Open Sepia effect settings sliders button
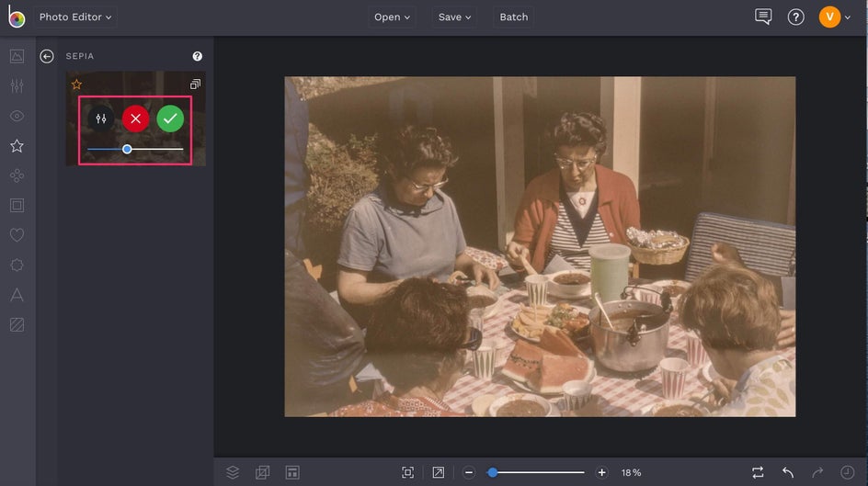 click(101, 119)
